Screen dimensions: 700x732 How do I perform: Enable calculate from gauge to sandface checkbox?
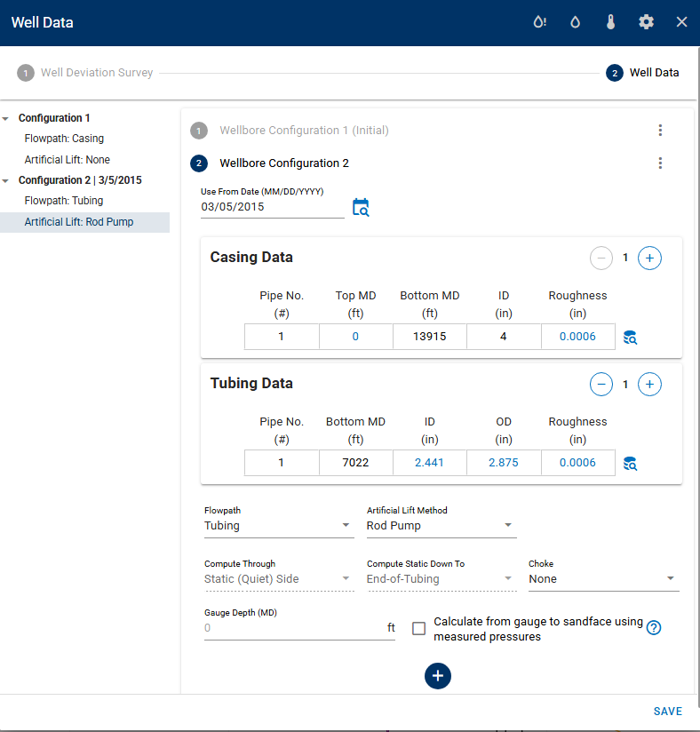(x=419, y=629)
